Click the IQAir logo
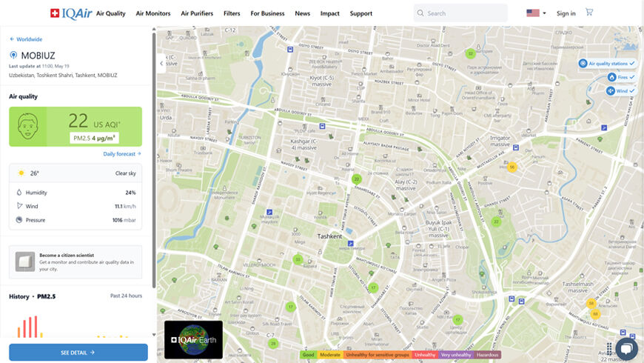This screenshot has width=644, height=363. tap(71, 13)
